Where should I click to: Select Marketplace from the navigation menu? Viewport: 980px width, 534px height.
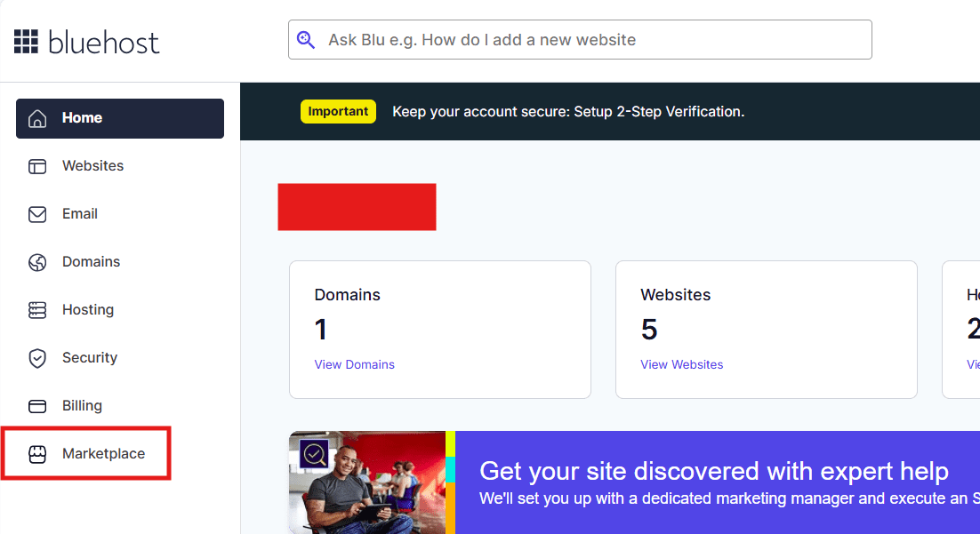103,453
